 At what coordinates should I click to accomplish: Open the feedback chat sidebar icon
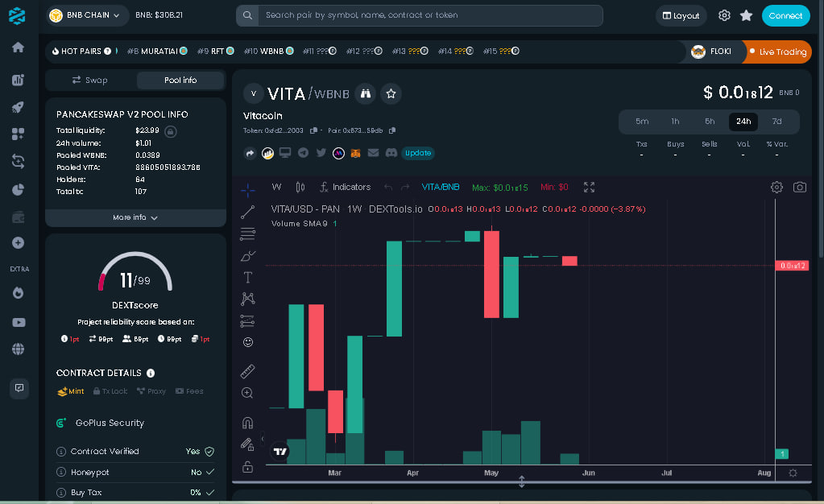pyautogui.click(x=19, y=388)
